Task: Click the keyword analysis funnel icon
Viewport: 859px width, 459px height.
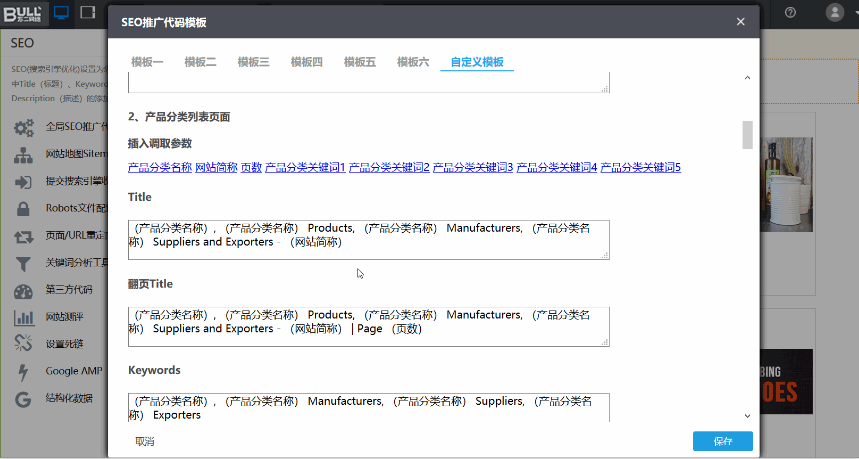Action: [24, 264]
